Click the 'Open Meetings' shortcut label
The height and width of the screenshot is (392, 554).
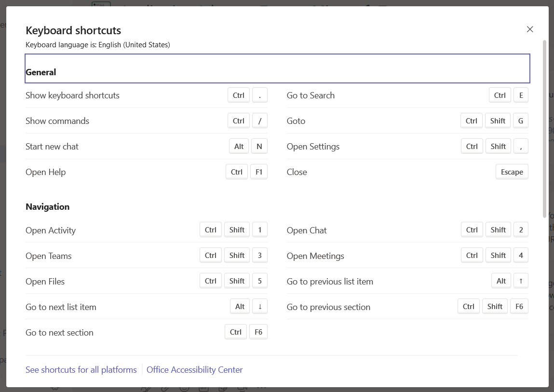click(315, 256)
